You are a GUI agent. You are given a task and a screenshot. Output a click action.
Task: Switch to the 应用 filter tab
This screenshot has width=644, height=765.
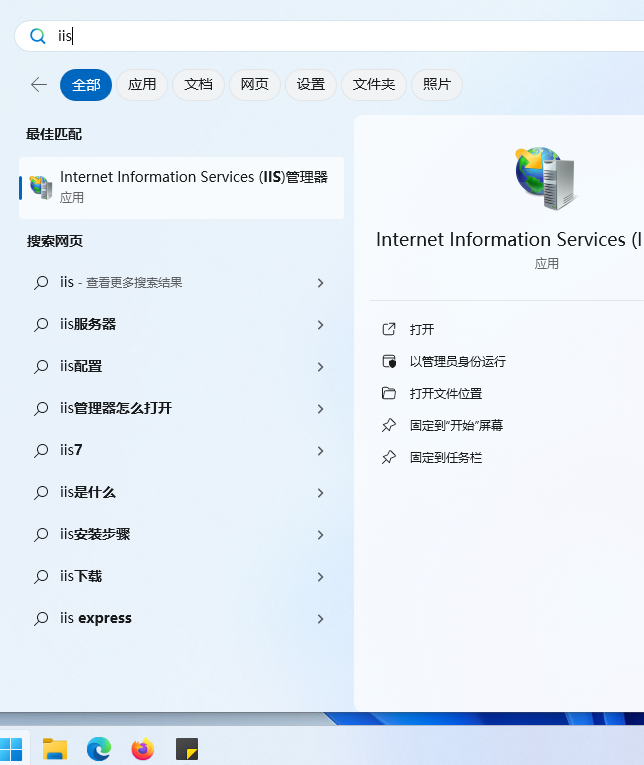coord(142,85)
